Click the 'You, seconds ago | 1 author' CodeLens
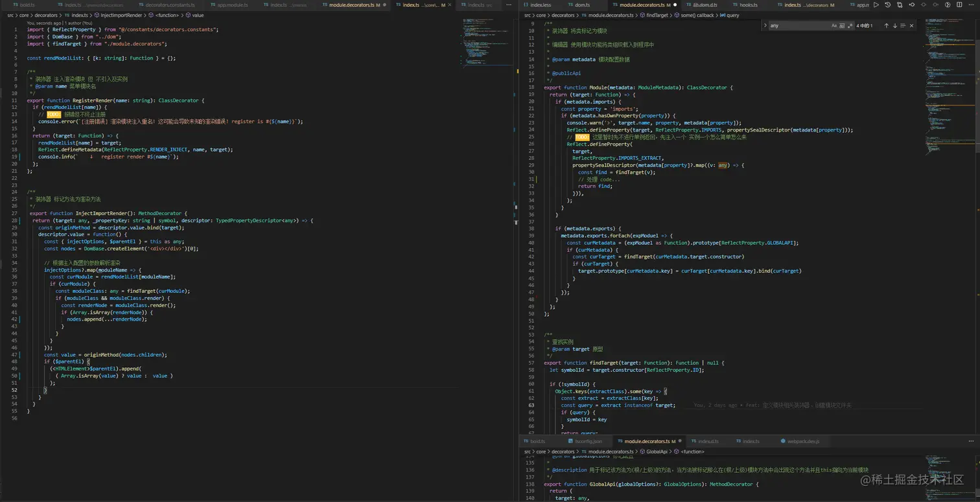Image resolution: width=980 pixels, height=502 pixels. click(60, 23)
